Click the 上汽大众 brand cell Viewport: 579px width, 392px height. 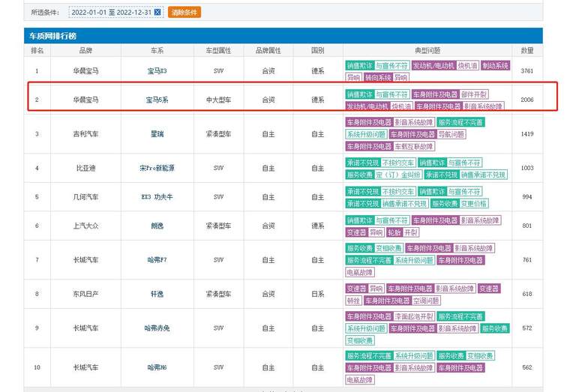85,226
